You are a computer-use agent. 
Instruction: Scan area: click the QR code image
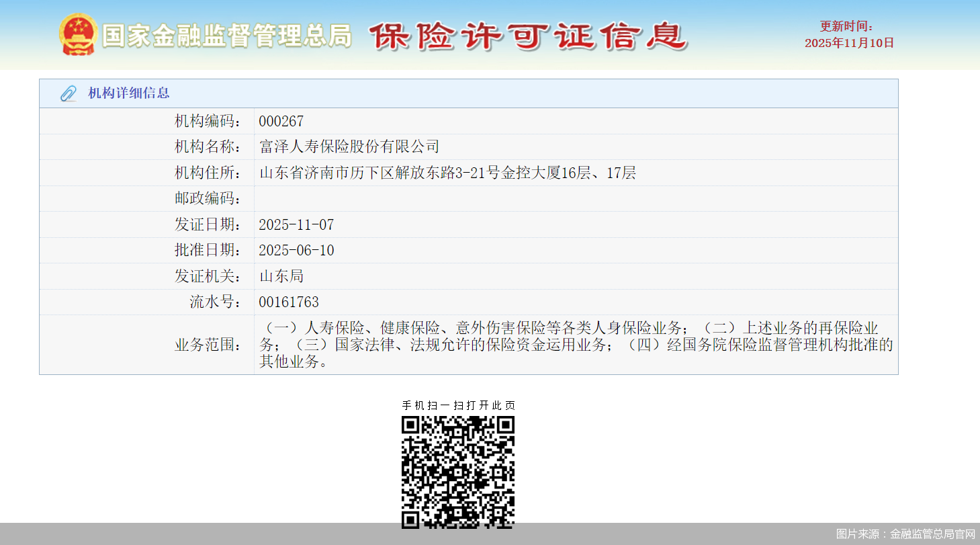click(x=459, y=471)
